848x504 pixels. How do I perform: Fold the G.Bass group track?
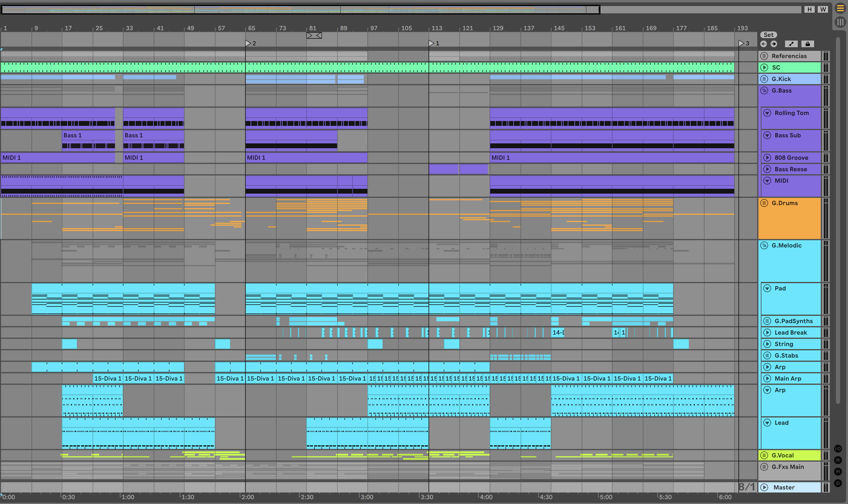coord(764,90)
